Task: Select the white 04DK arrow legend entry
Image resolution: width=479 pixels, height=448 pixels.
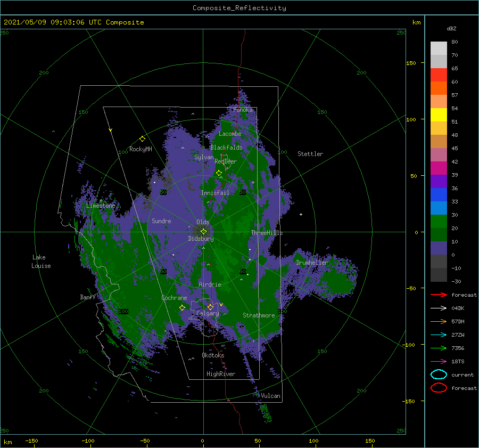Action: coord(439,308)
